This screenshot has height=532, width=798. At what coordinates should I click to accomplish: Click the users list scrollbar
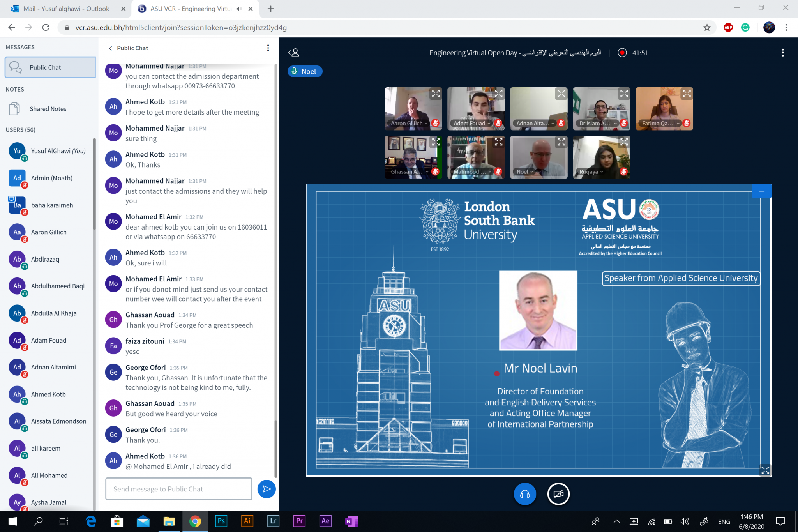[x=94, y=183]
